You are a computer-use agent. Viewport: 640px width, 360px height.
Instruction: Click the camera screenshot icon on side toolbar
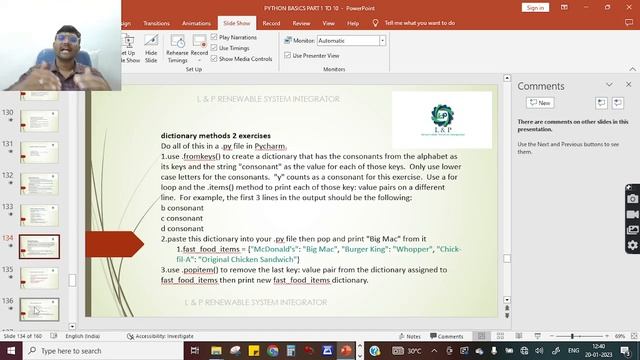(x=632, y=199)
